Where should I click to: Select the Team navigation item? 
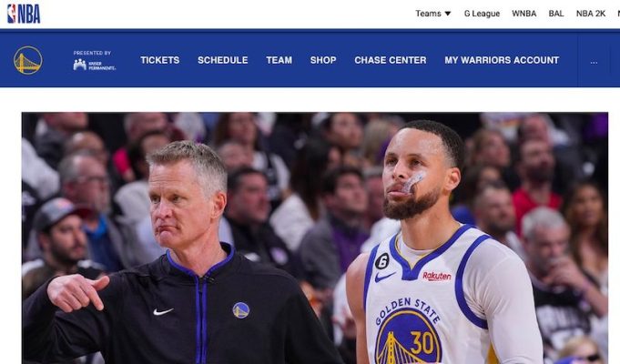[279, 60]
